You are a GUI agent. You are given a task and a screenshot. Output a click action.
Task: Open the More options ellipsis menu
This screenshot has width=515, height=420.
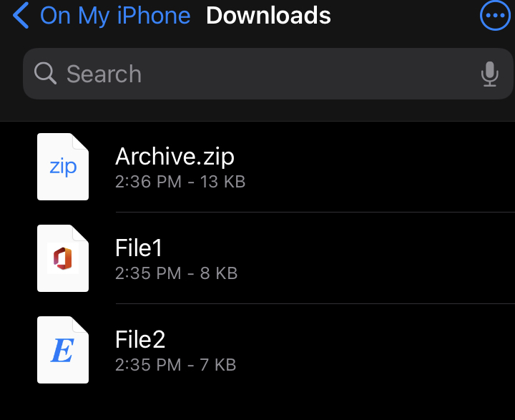click(x=494, y=15)
